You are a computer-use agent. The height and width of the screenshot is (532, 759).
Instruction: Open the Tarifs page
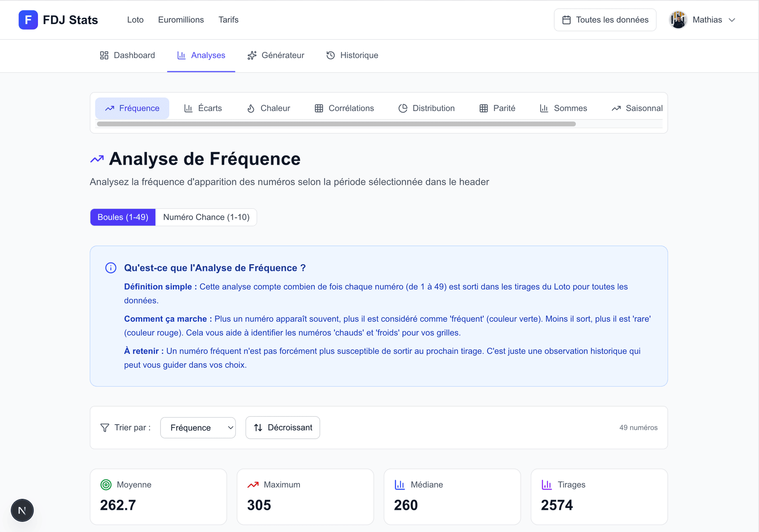[228, 19]
